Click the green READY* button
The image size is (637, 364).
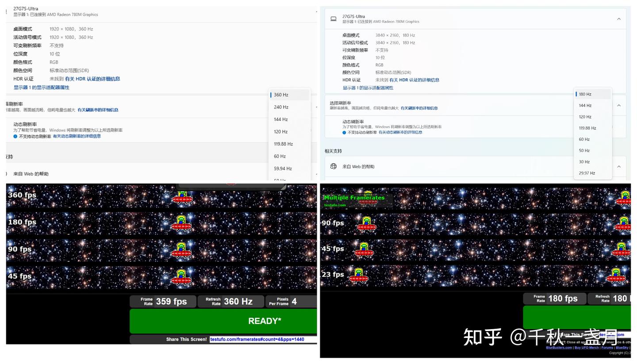click(x=223, y=321)
